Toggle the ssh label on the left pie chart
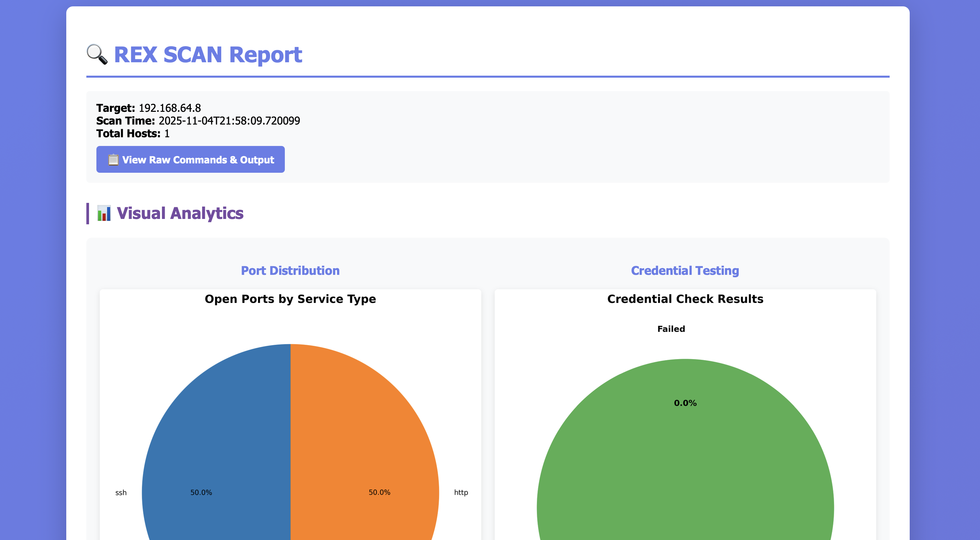 pos(121,492)
